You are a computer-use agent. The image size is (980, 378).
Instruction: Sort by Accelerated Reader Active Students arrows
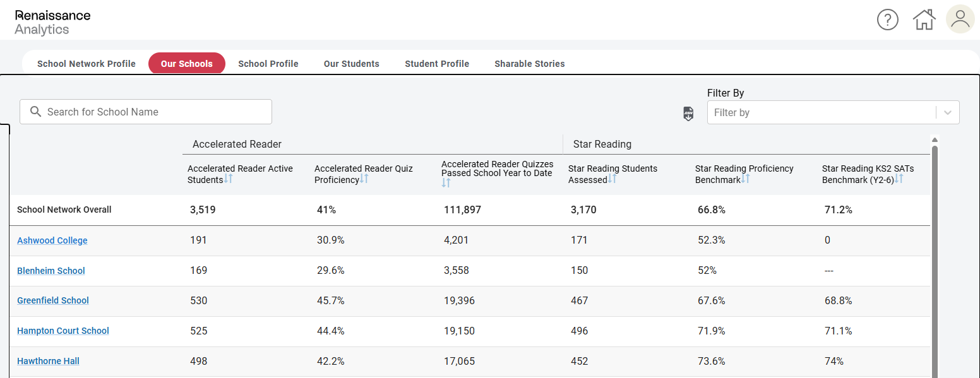229,179
